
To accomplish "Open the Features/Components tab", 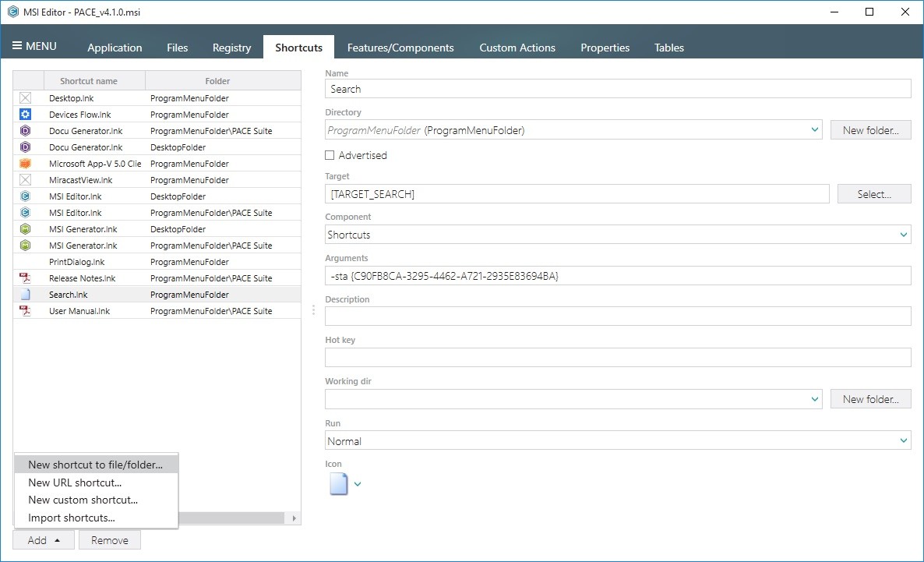I will pos(400,48).
